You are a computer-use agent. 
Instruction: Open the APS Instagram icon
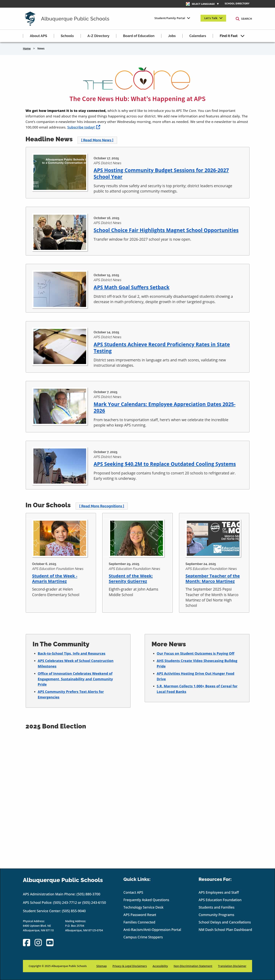coord(38,942)
